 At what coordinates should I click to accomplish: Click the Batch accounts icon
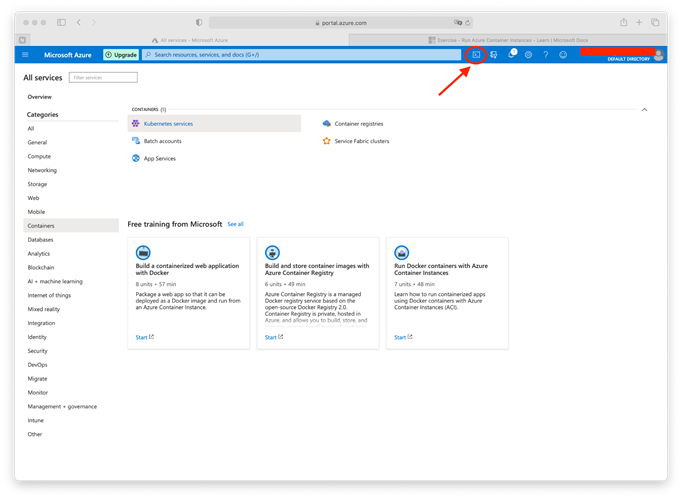click(x=136, y=141)
